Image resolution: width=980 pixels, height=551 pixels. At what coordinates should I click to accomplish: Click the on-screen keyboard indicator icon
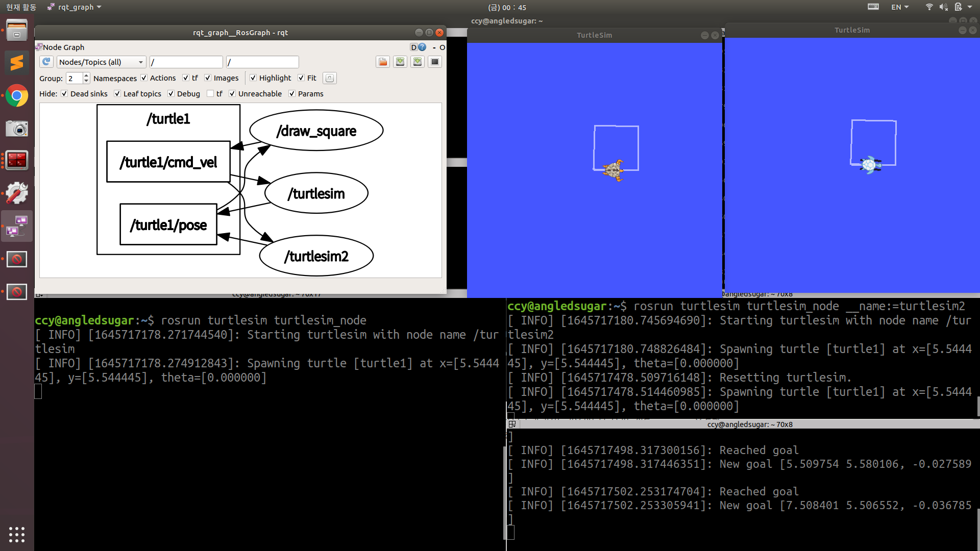pyautogui.click(x=873, y=7)
